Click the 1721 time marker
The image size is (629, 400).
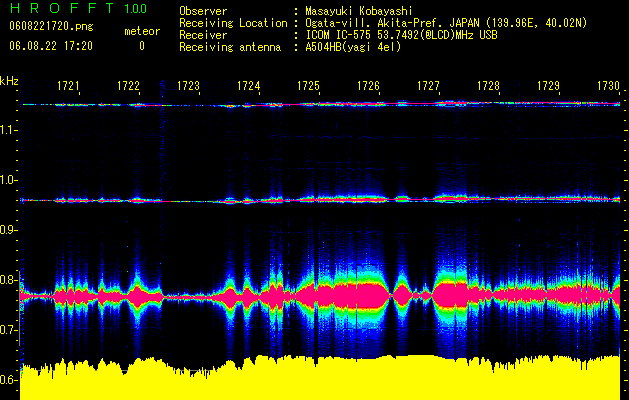click(x=68, y=85)
